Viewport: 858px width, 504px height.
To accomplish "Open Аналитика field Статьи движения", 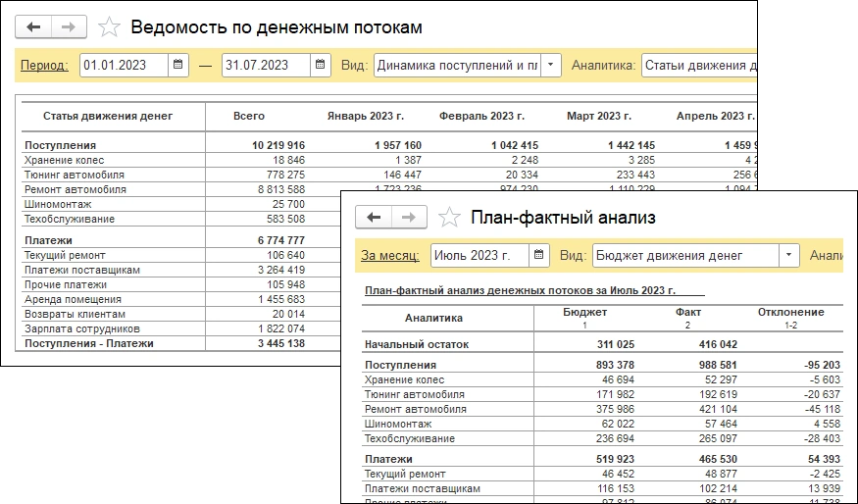I will tap(699, 66).
